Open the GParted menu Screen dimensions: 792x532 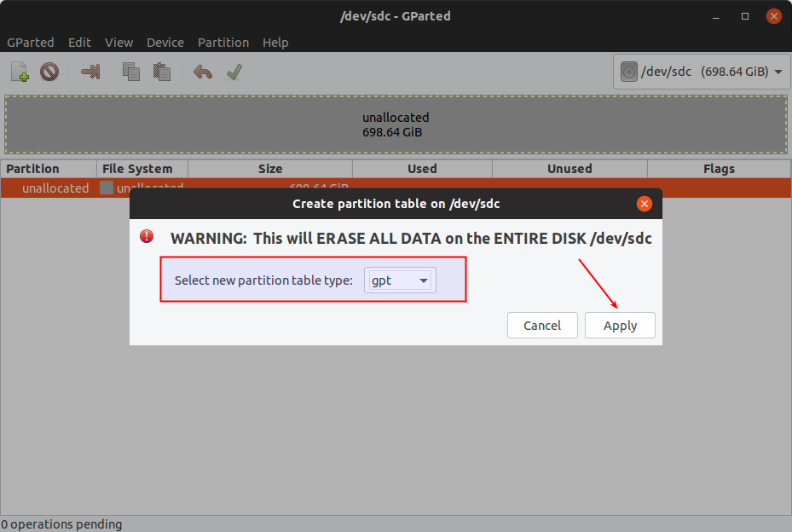tap(31, 42)
